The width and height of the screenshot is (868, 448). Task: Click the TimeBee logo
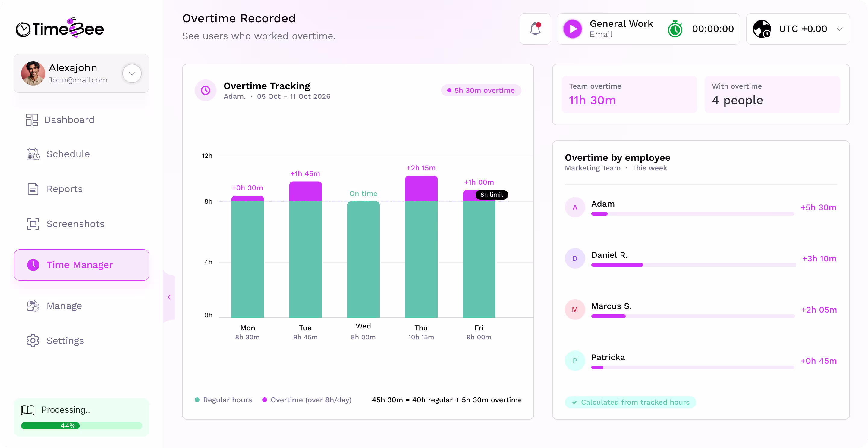click(60, 28)
